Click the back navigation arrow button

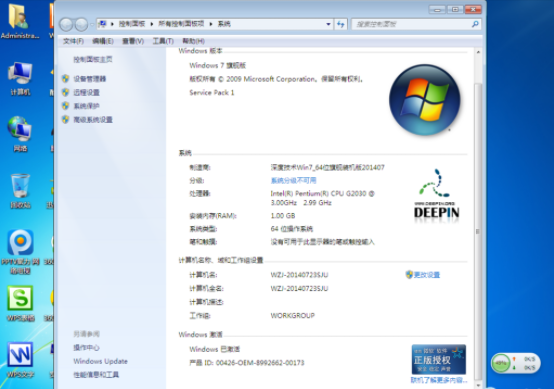coord(66,24)
